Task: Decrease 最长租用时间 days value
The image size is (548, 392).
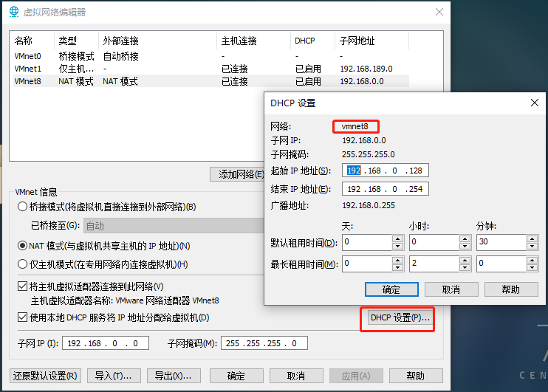Action: pyautogui.click(x=397, y=268)
